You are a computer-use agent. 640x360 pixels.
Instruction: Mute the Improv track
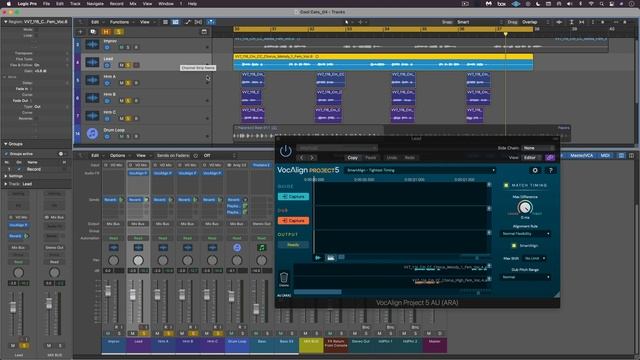pyautogui.click(x=121, y=47)
